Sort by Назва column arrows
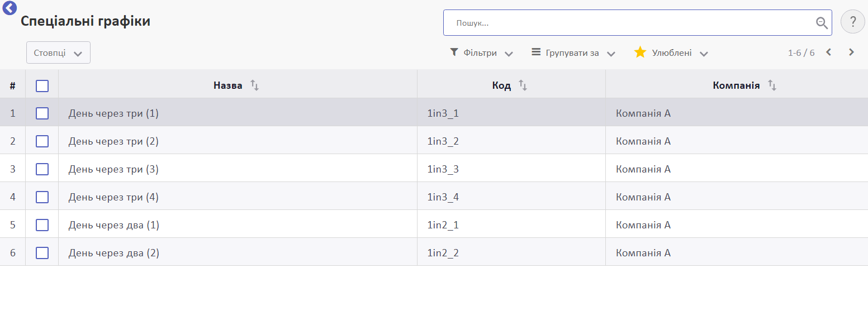Viewport: 868px width, 325px height. (254, 85)
